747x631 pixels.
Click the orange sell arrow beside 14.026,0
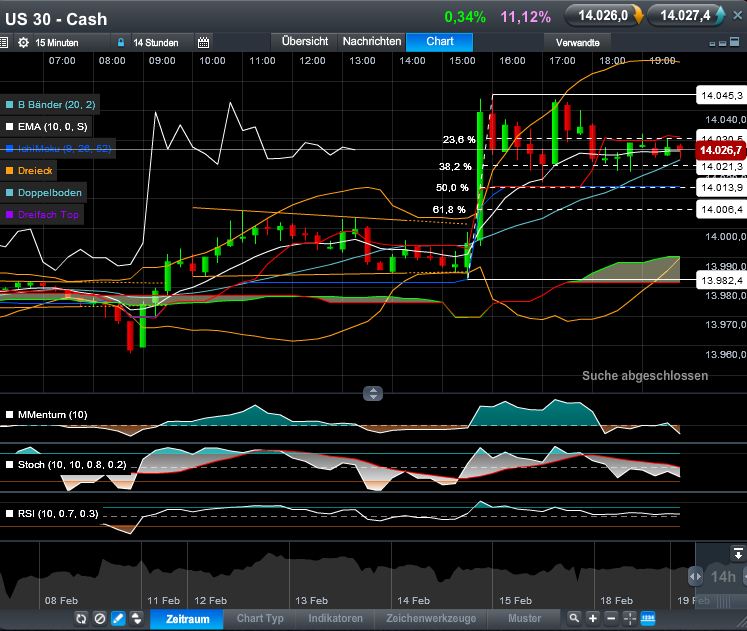point(638,15)
